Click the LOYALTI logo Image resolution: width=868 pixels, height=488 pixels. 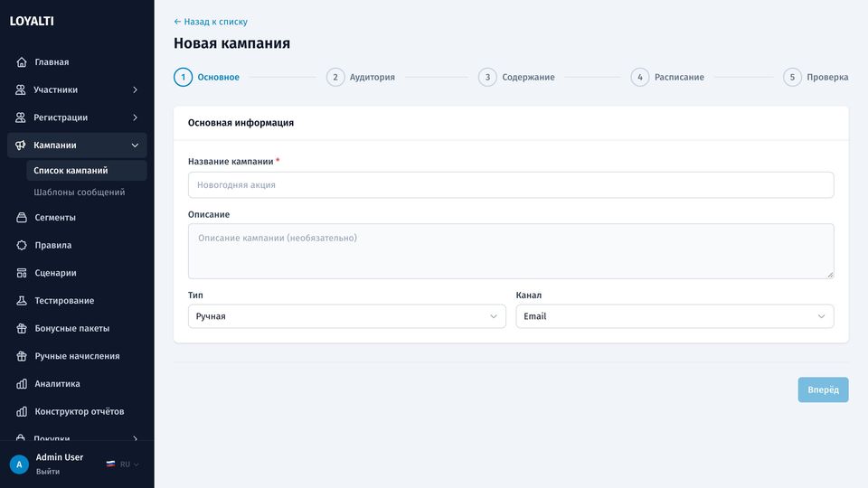tap(32, 21)
